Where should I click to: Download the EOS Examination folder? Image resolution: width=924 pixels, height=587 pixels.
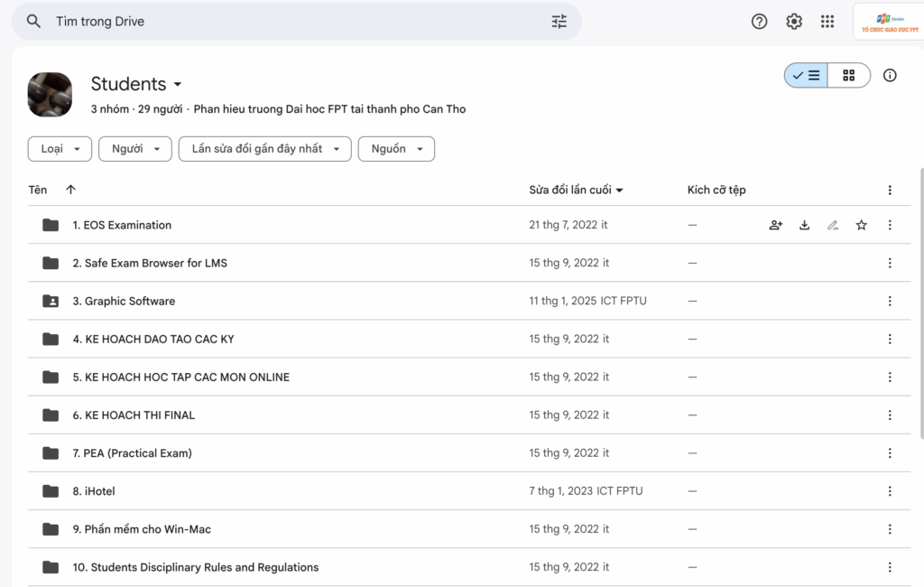click(804, 226)
